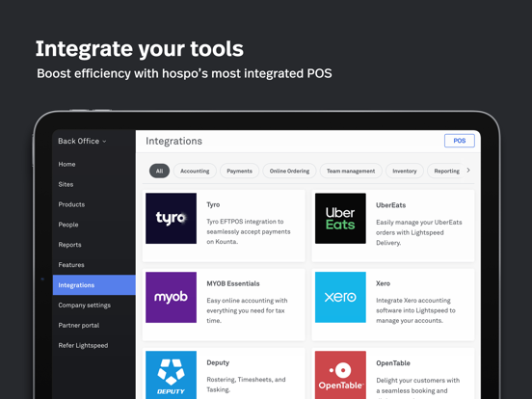Select Integrations in sidebar
Screen dimensions: 532x399
click(94, 285)
